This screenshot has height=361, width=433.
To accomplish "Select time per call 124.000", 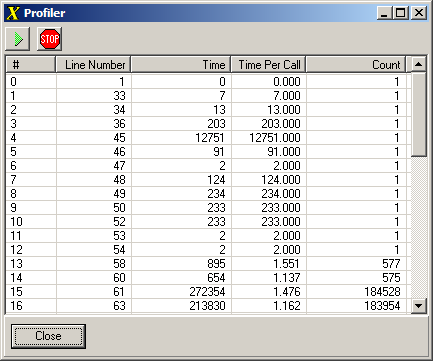I will [x=281, y=180].
